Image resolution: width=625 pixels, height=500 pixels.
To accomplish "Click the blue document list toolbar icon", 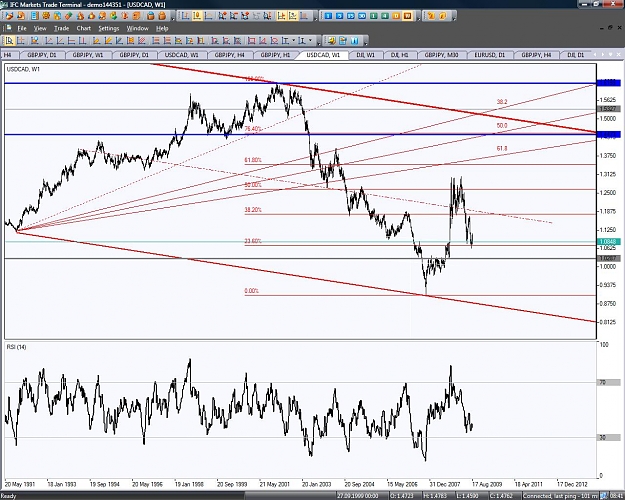I will (x=35, y=16).
